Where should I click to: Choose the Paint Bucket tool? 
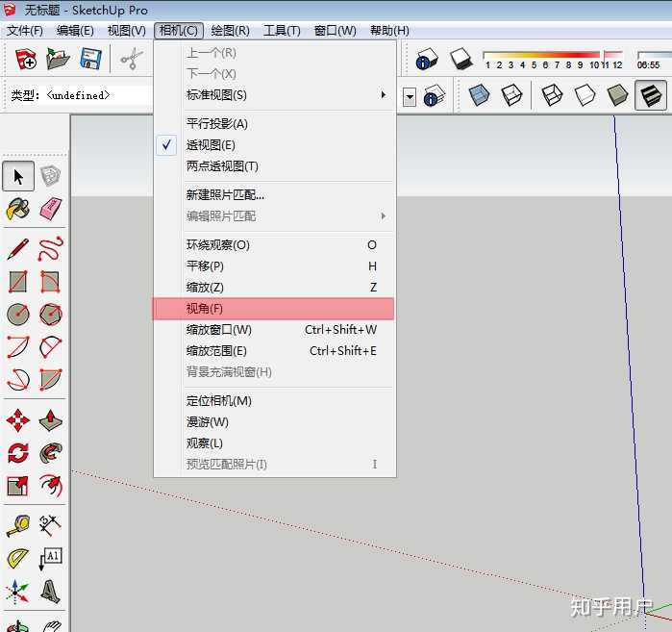point(18,210)
